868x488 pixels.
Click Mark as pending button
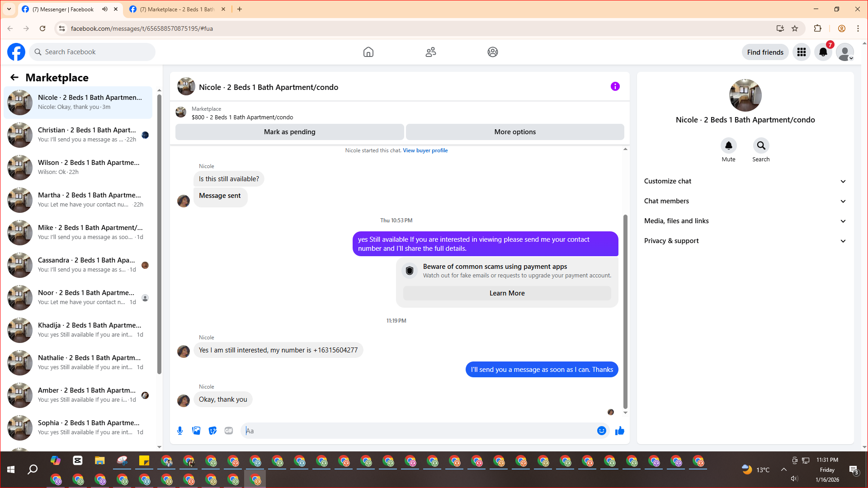pos(289,132)
